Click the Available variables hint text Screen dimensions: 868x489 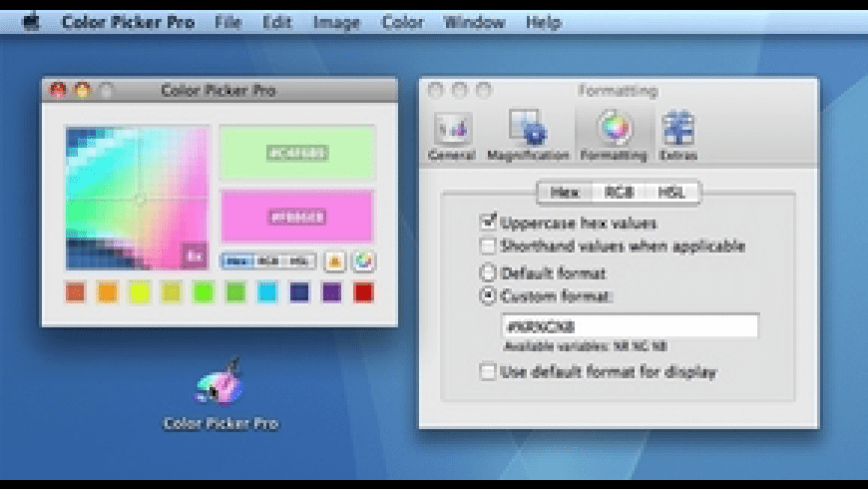click(x=586, y=346)
